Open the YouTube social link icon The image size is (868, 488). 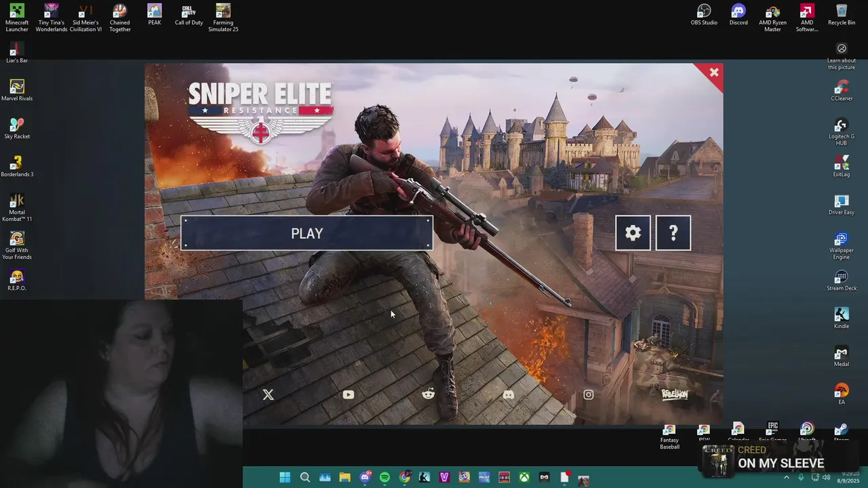(348, 394)
